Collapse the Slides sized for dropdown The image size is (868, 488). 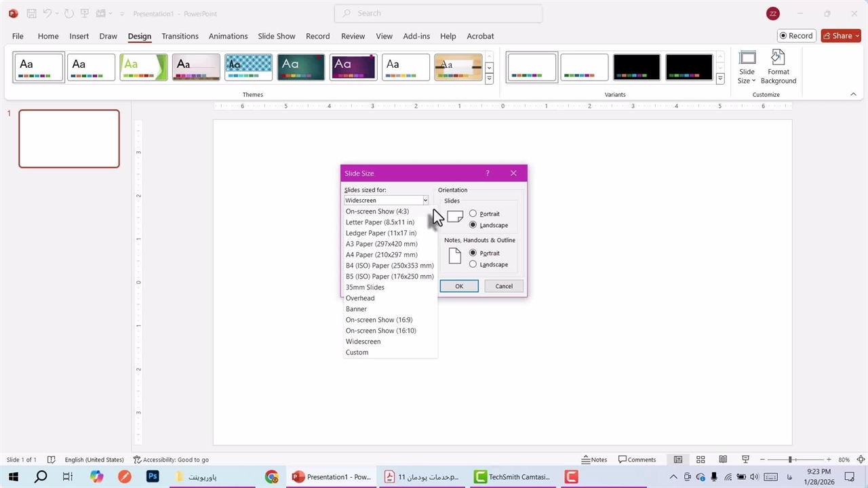coord(425,201)
